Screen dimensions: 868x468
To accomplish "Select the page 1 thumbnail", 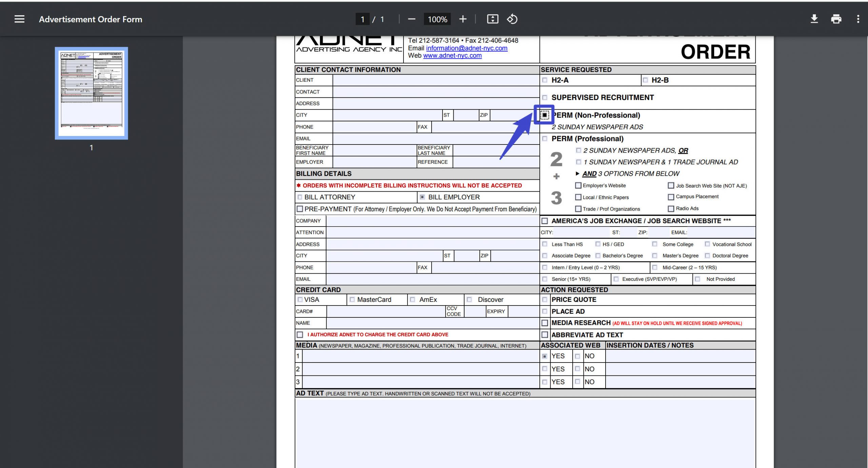I will (92, 93).
